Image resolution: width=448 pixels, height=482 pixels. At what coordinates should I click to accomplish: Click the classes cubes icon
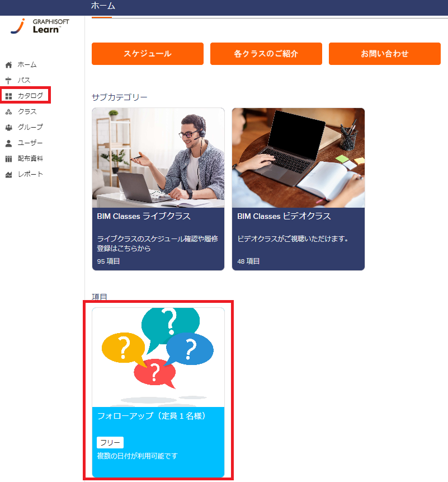point(8,112)
